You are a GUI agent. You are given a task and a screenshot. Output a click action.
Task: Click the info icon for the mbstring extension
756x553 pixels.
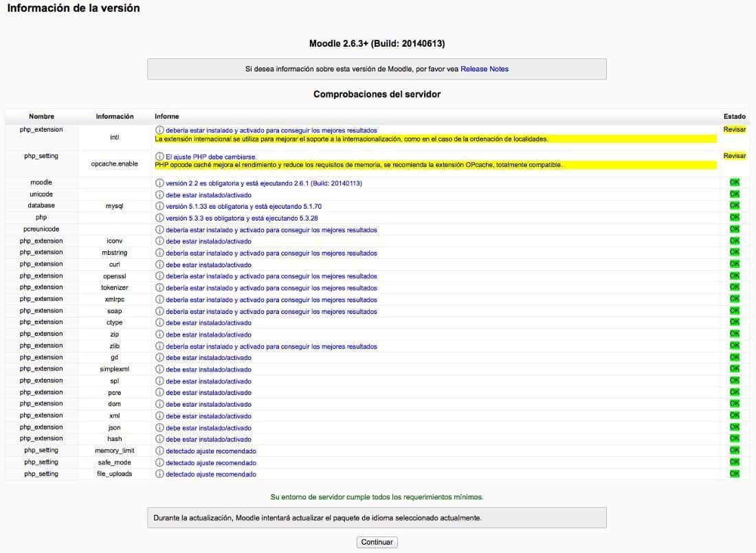tap(159, 253)
